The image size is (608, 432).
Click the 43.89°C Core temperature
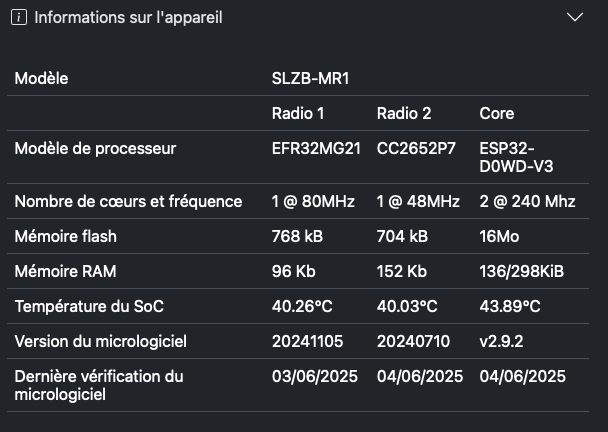click(510, 306)
